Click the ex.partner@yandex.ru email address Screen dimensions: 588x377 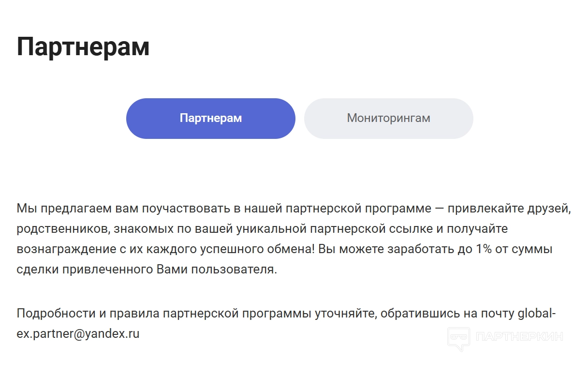click(x=78, y=333)
